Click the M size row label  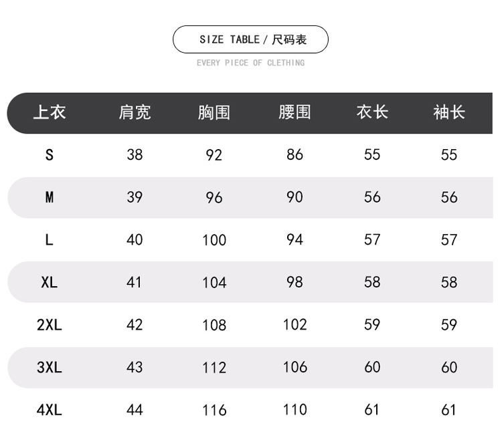pos(49,197)
